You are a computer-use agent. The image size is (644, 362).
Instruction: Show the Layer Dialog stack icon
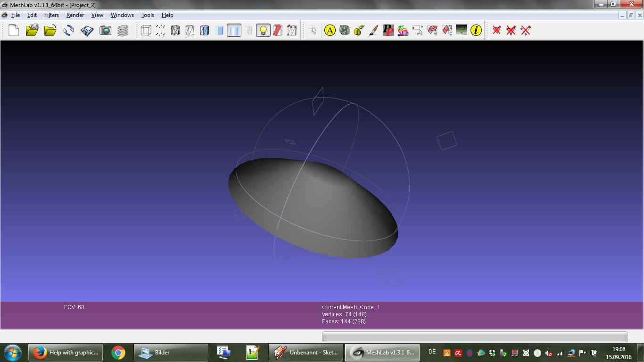123,31
